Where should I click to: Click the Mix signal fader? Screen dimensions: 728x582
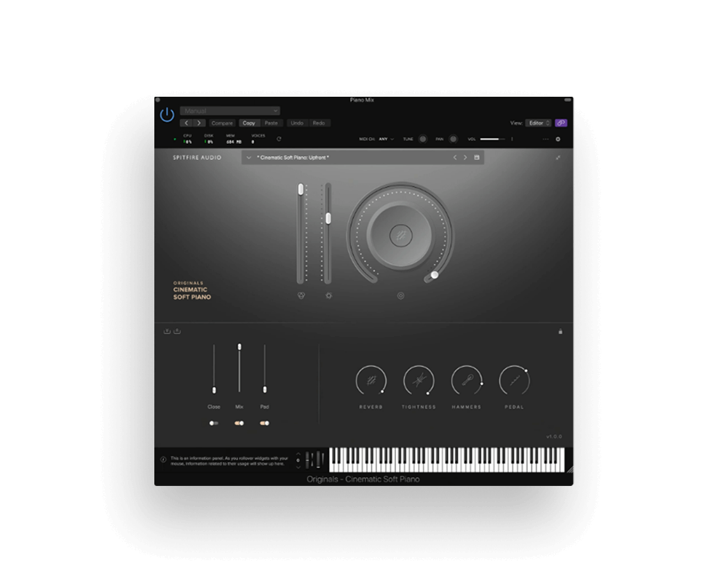(240, 347)
